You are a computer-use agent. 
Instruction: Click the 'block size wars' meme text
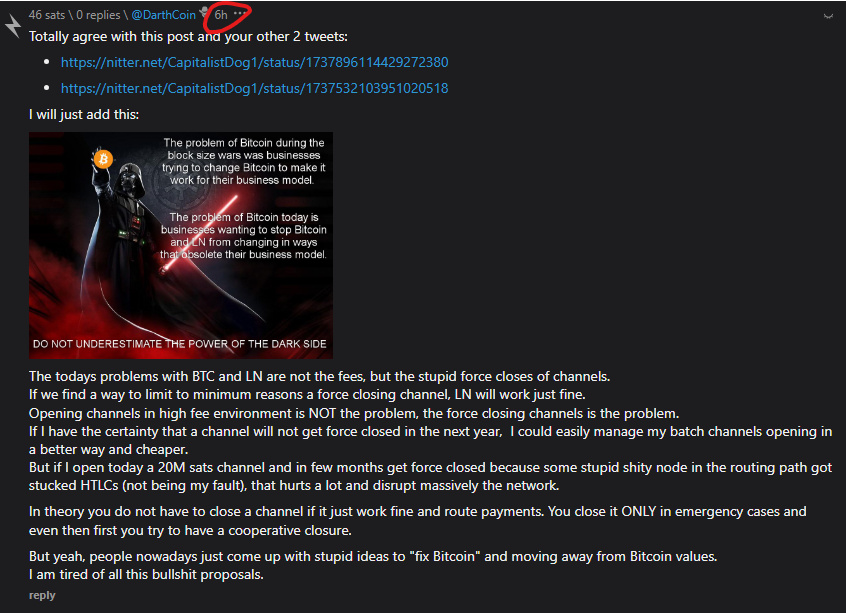point(244,161)
